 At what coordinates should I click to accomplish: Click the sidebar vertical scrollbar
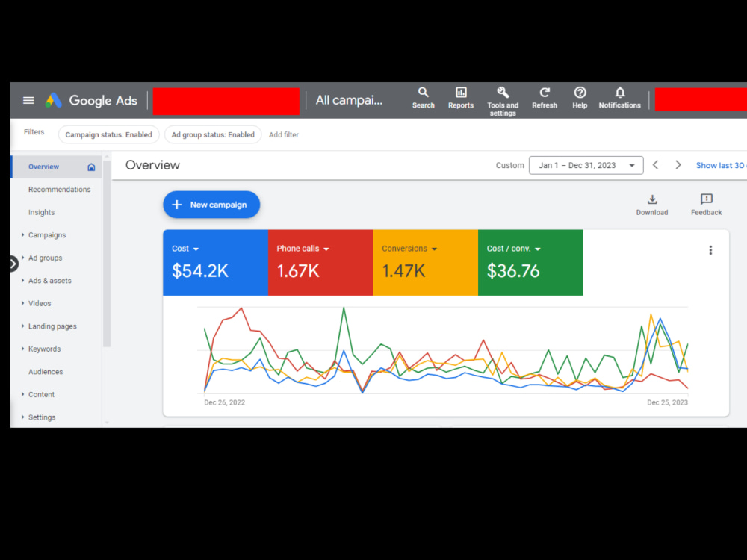(107, 252)
